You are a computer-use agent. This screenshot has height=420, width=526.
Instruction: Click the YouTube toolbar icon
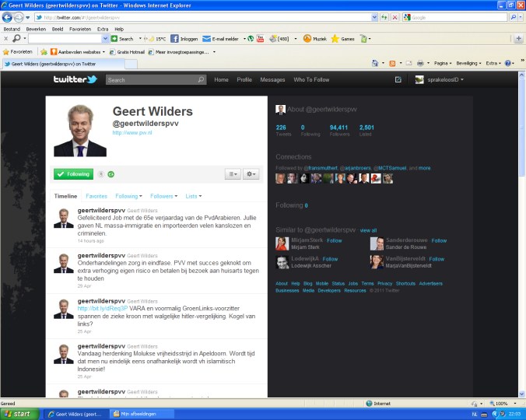tap(261, 38)
